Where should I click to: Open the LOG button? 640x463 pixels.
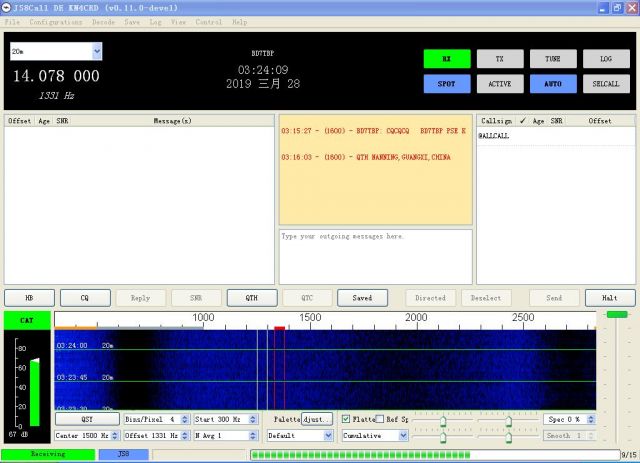tap(606, 59)
